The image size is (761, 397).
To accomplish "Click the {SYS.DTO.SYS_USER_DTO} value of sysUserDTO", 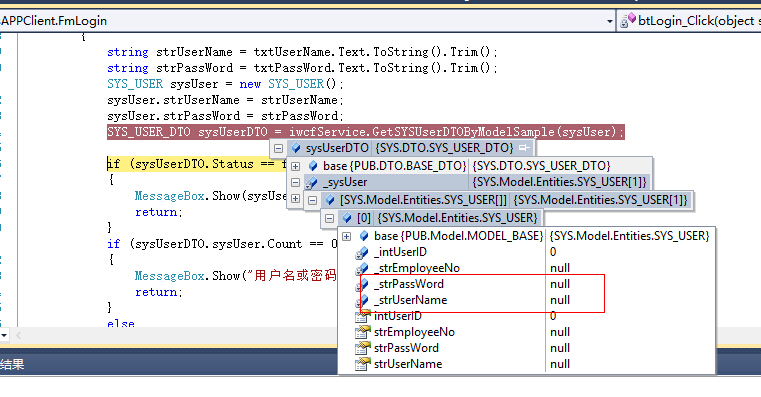I will 445,148.
